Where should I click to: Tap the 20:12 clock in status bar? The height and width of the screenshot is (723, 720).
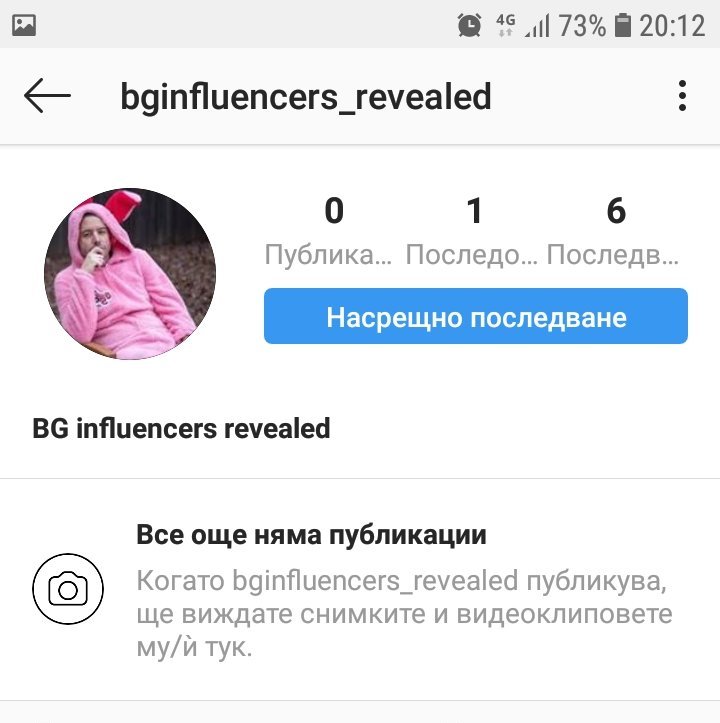[672, 25]
